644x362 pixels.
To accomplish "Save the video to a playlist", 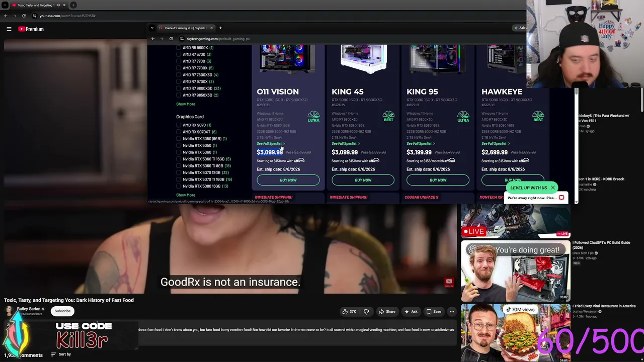I will click(x=434, y=312).
